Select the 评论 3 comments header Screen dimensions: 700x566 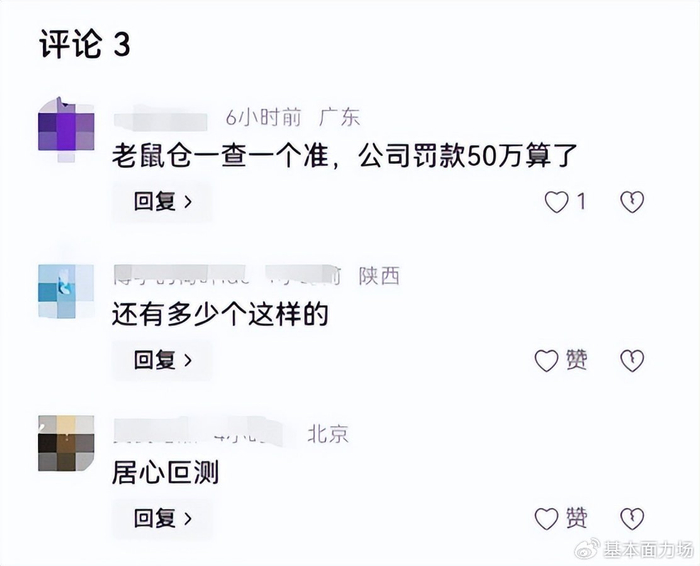[85, 44]
